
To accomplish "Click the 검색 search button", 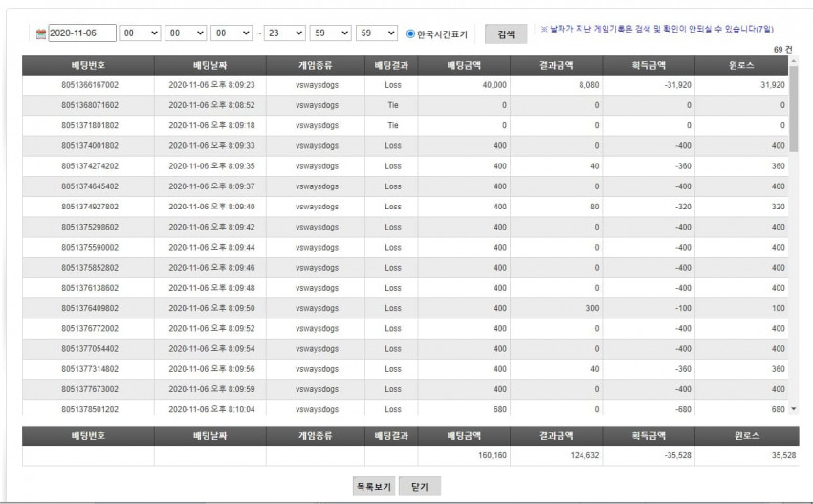I will pos(506,34).
